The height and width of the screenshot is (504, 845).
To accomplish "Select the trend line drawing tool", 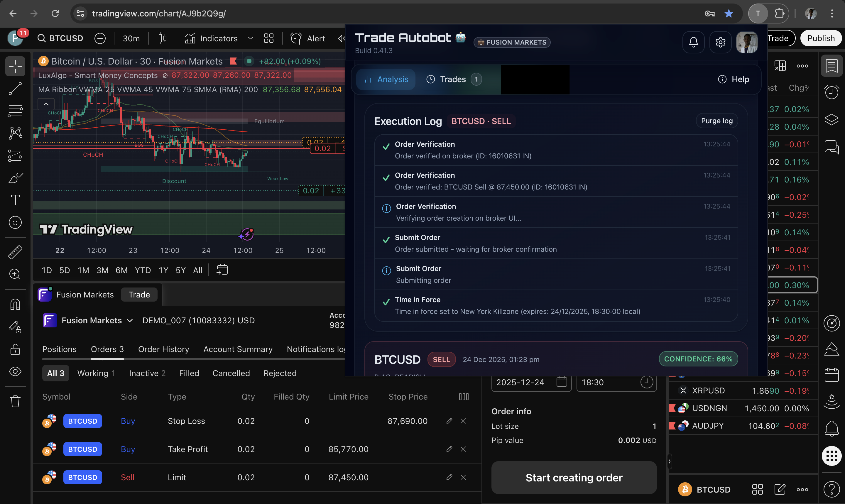I will point(15,89).
